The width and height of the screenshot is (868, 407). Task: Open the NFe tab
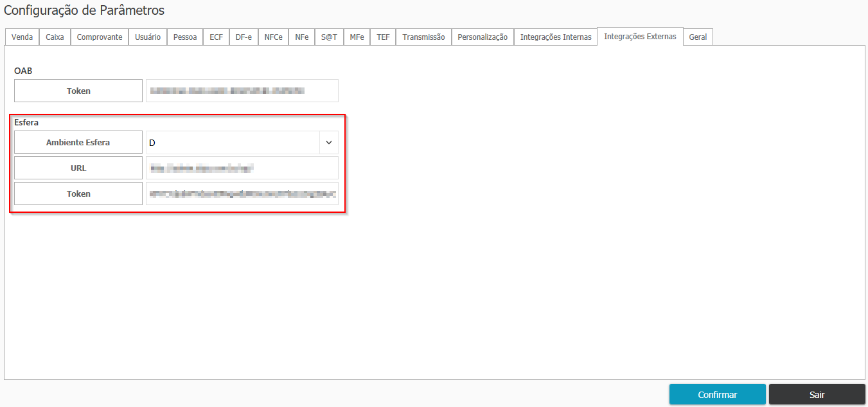click(x=302, y=37)
